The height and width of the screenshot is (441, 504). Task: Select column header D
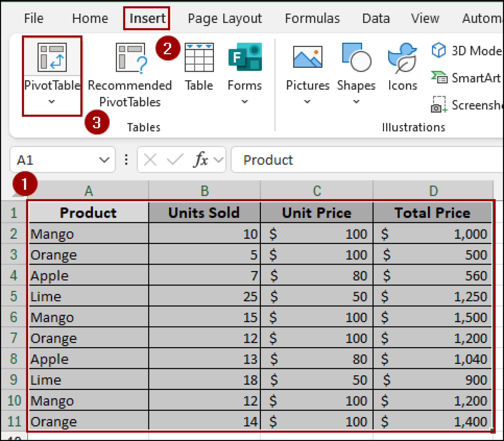pyautogui.click(x=433, y=190)
